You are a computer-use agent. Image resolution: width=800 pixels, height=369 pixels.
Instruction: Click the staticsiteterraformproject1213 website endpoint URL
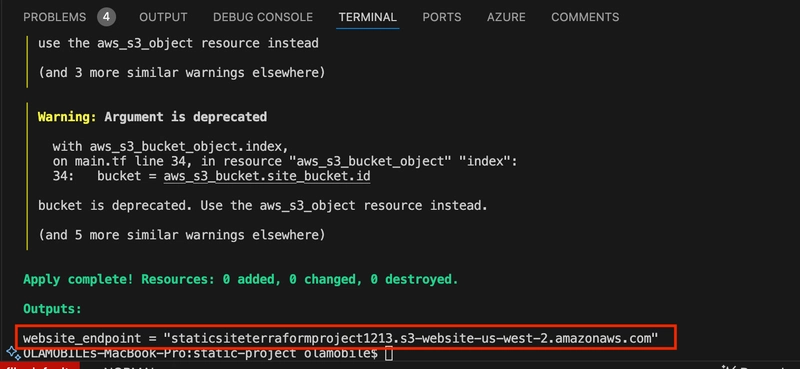point(410,338)
